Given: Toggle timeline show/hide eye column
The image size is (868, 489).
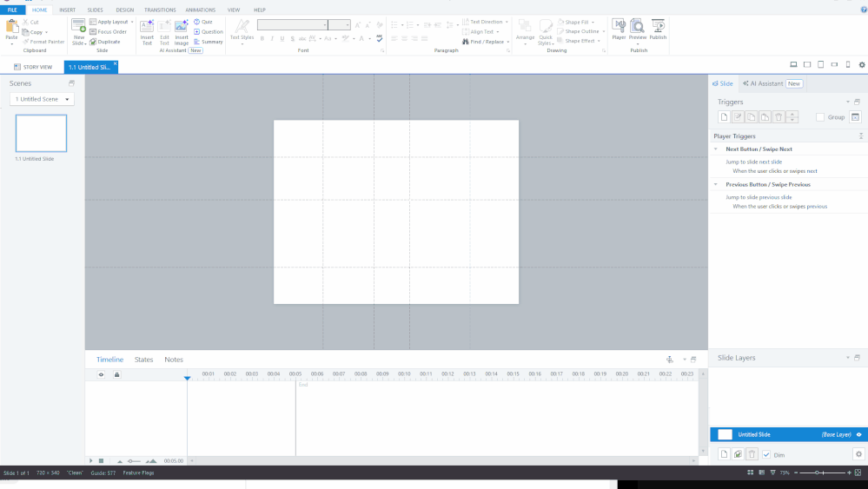Looking at the screenshot, I should (101, 374).
